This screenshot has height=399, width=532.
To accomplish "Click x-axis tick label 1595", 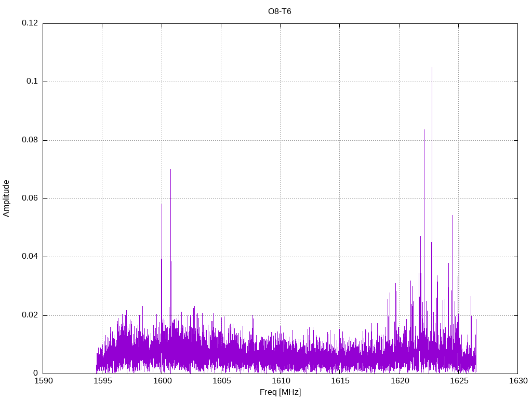I will coord(103,381).
